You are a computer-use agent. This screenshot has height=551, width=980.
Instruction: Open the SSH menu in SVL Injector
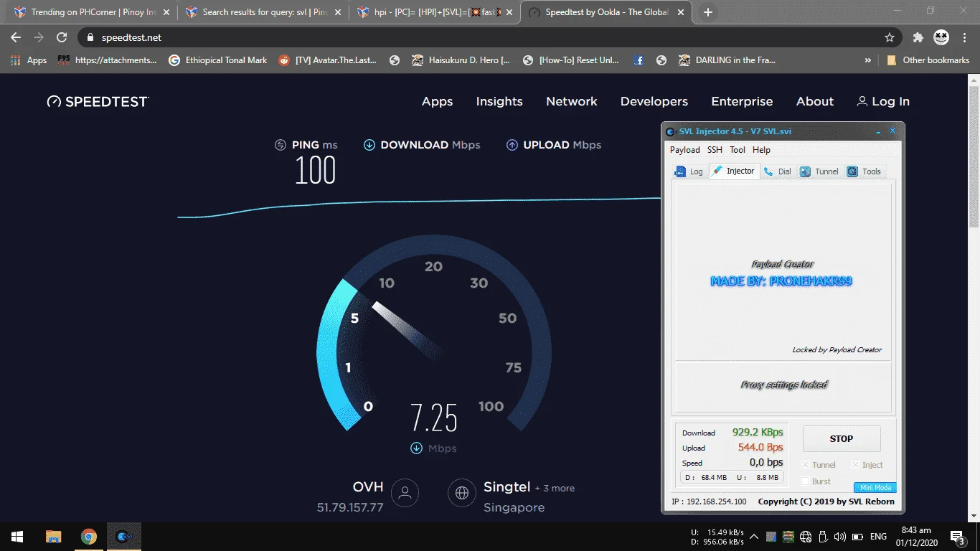point(715,150)
